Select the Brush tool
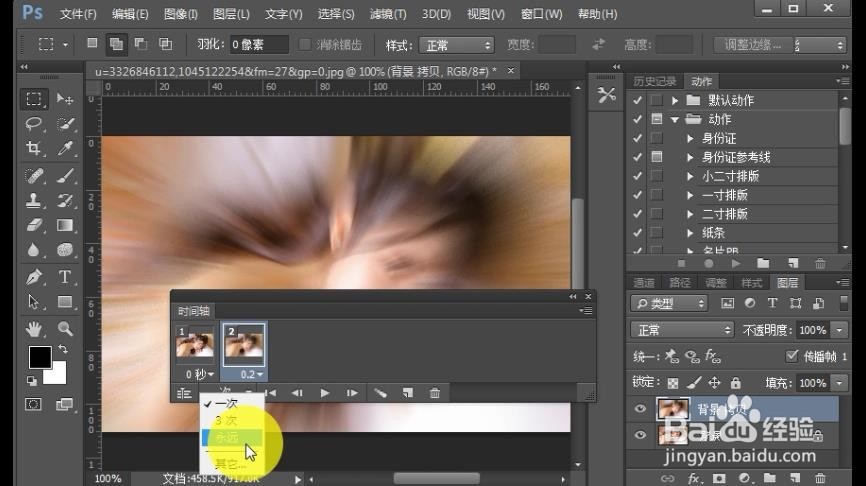The width and height of the screenshot is (866, 486). tap(65, 176)
